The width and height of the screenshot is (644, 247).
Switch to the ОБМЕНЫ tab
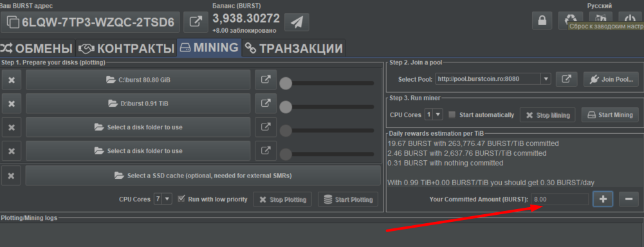point(37,48)
